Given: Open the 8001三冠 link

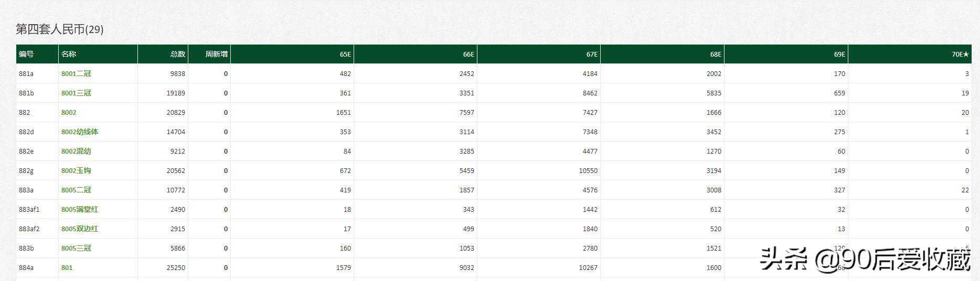Looking at the screenshot, I should tap(76, 93).
